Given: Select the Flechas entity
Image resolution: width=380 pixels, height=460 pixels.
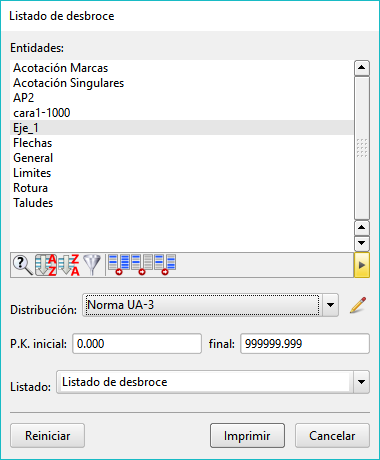Looking at the screenshot, I should (x=182, y=143).
